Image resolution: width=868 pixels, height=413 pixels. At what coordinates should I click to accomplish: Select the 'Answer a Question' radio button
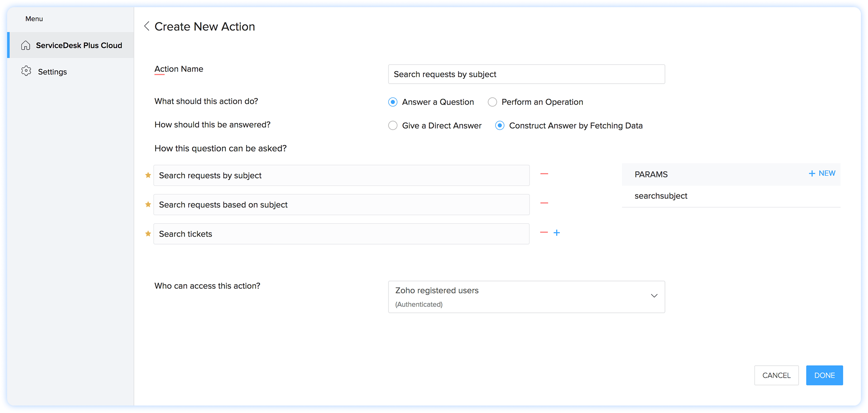393,102
